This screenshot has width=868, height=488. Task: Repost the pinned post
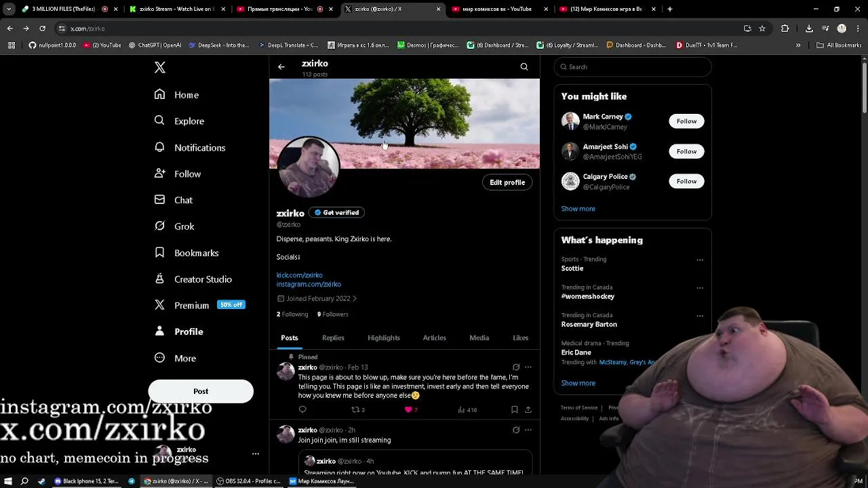click(x=357, y=409)
